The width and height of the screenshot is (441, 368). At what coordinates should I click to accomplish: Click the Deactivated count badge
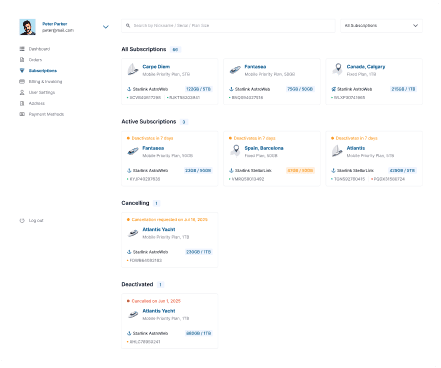coord(160,285)
